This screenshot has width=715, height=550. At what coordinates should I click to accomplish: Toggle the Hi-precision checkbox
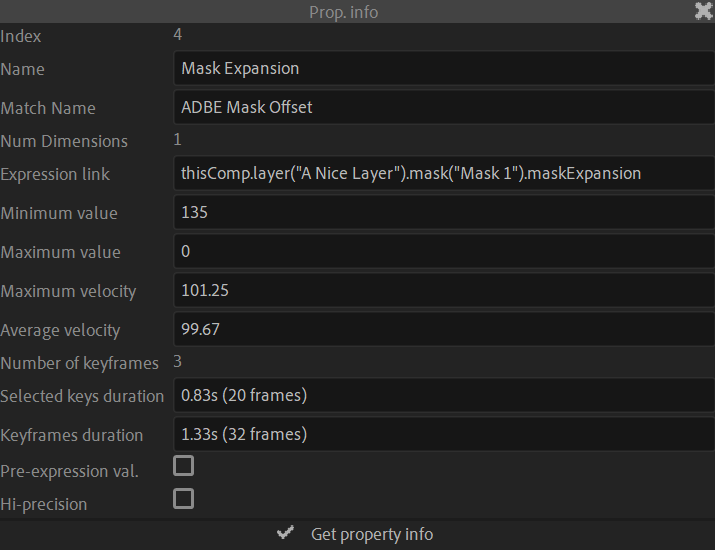click(183, 499)
